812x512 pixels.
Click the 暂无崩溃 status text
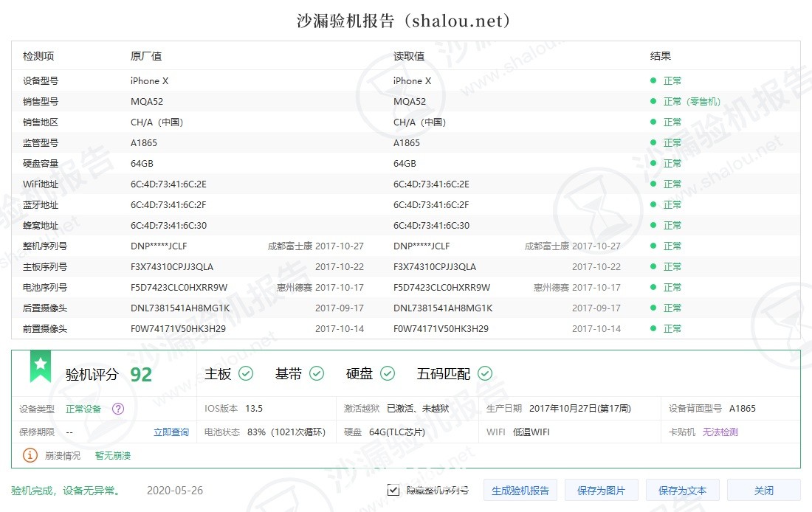click(x=113, y=456)
